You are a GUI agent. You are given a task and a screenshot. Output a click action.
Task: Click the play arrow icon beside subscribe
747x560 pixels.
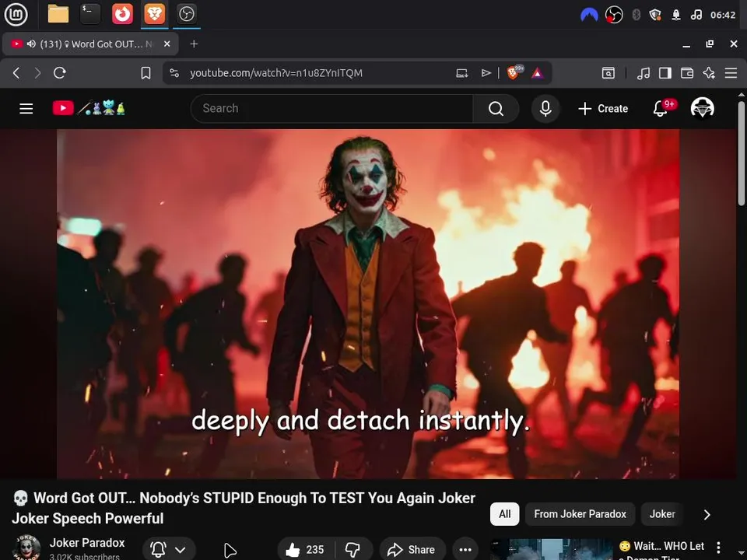pos(230,550)
